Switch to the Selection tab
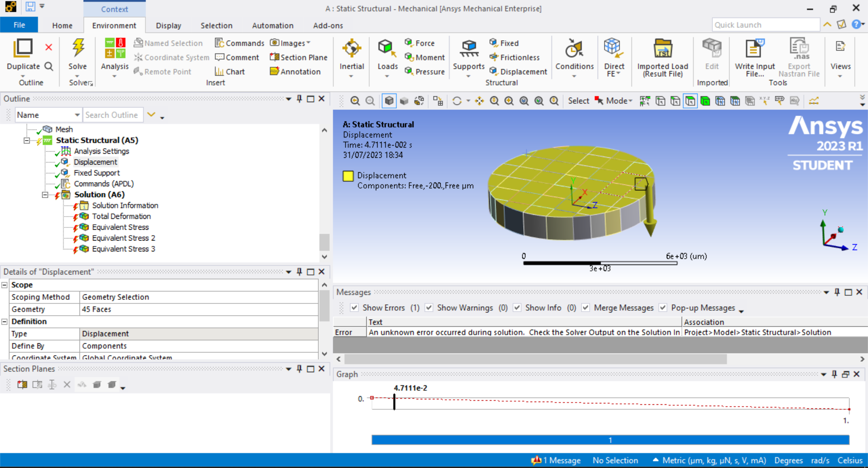 pyautogui.click(x=217, y=25)
